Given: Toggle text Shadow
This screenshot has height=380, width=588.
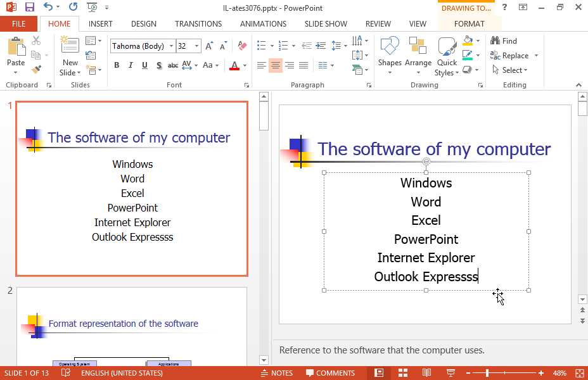Looking at the screenshot, I should (x=159, y=66).
